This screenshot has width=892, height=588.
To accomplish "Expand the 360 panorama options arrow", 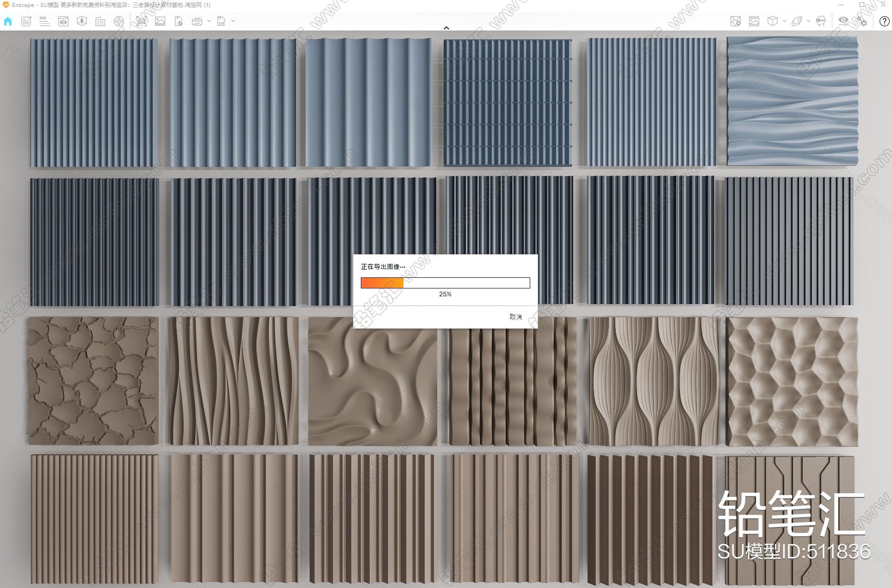I will coord(209,21).
